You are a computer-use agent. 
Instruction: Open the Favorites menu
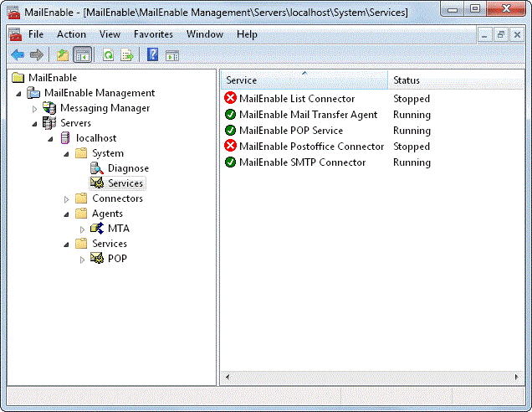pos(153,34)
